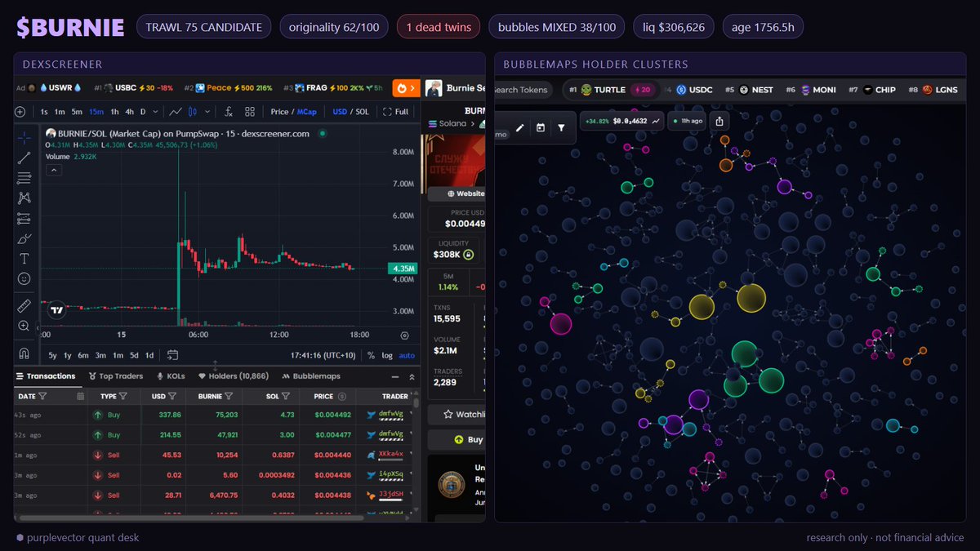Image resolution: width=980 pixels, height=551 pixels.
Task: Open the Transactions tab
Action: (45, 376)
